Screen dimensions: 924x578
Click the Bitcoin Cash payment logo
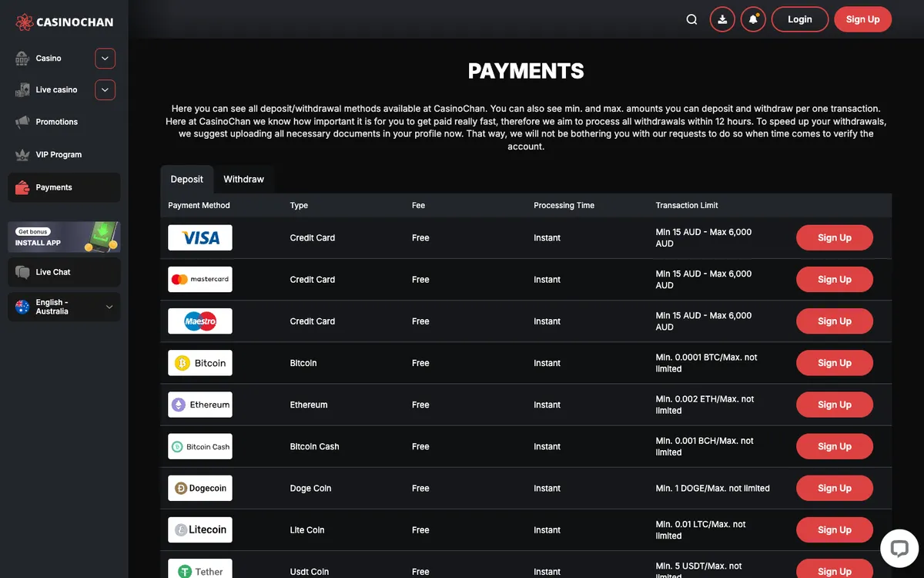pyautogui.click(x=200, y=446)
